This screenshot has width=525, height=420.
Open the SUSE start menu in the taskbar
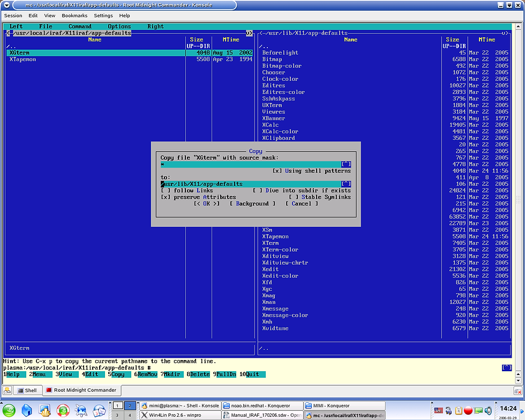tap(9, 410)
